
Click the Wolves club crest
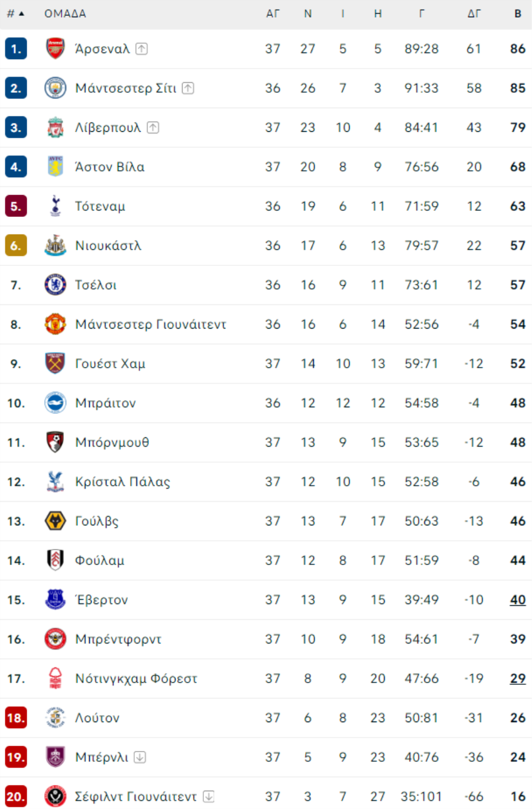pos(55,521)
